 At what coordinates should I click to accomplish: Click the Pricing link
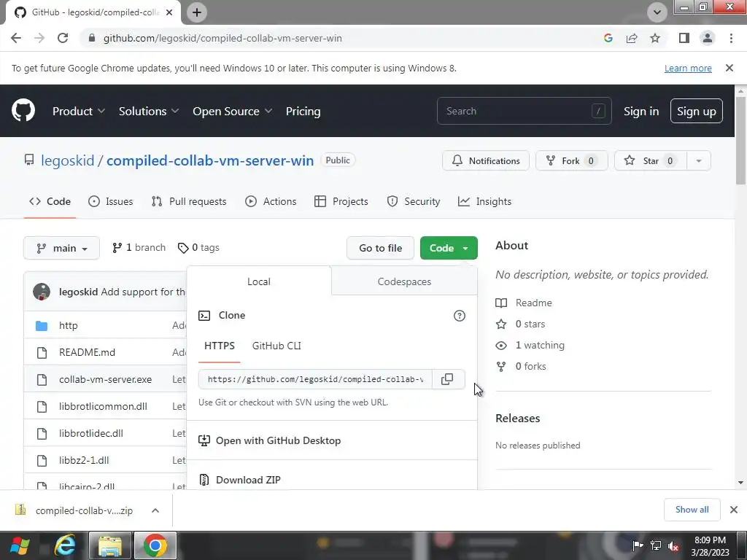(x=303, y=111)
